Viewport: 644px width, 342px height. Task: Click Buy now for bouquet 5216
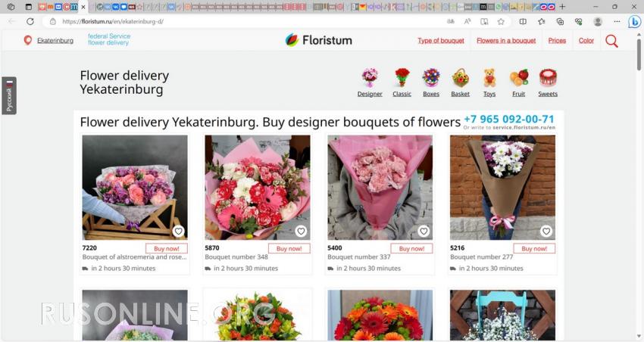tap(534, 248)
